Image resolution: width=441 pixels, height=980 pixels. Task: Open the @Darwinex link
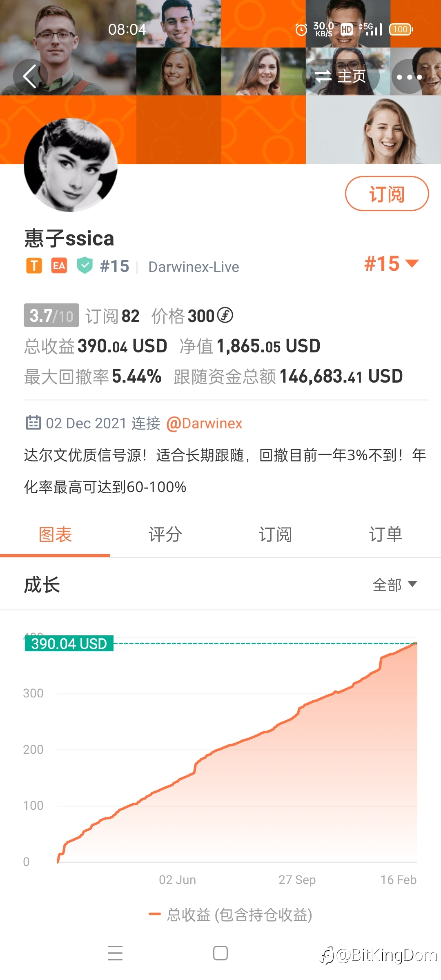click(x=204, y=423)
